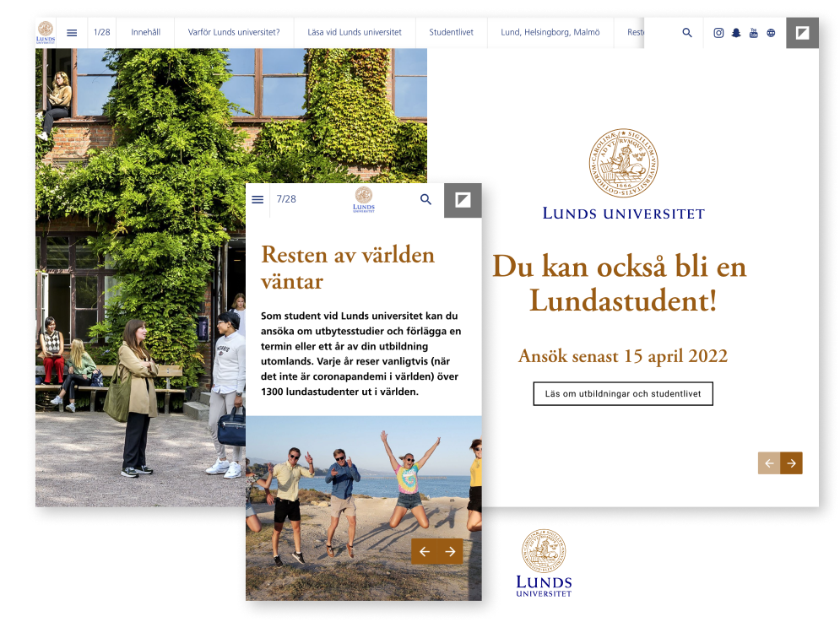Open the Instagram icon in the toolbar
This screenshot has width=840, height=622.
coord(718,33)
